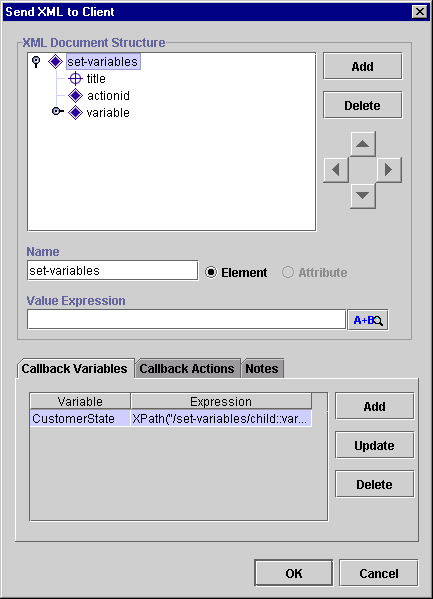Open the Notes tab

[x=262, y=369]
